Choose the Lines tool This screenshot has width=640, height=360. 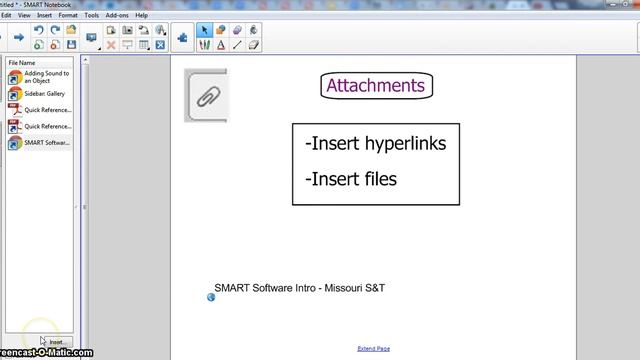(x=237, y=45)
